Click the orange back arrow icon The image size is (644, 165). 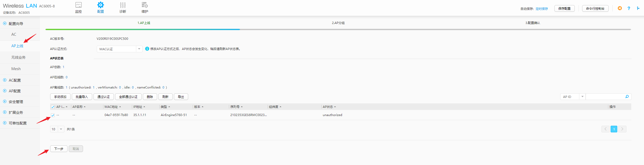(x=620, y=8)
